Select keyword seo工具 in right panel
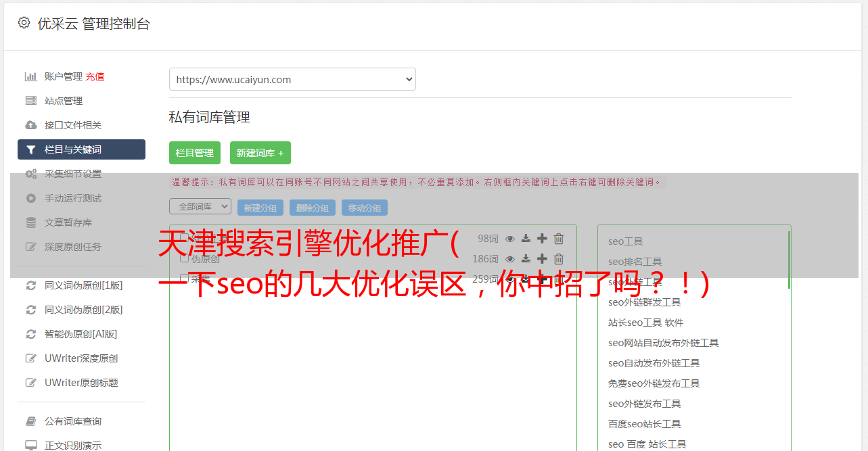 (x=625, y=241)
